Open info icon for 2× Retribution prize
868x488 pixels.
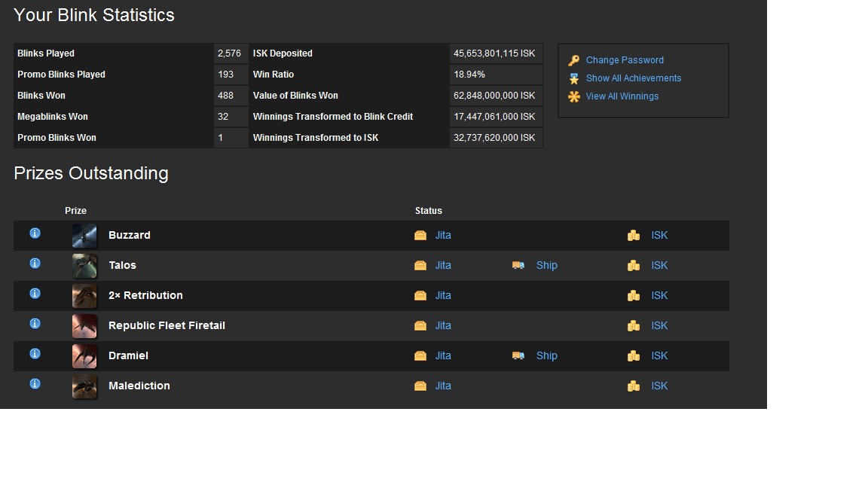click(x=35, y=293)
